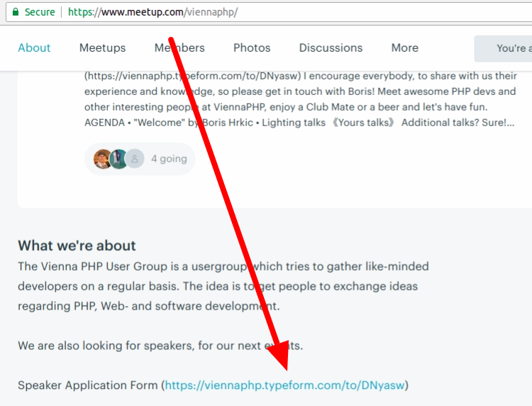Click the "What we're about" heading

click(77, 245)
